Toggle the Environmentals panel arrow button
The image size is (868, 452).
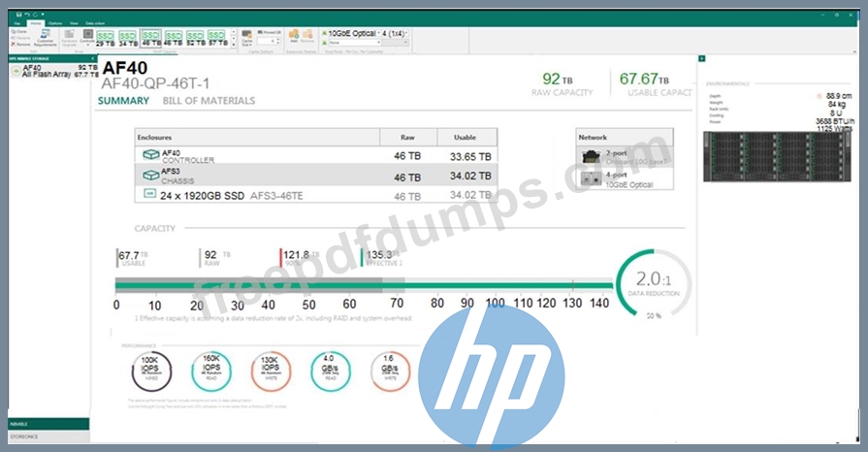(701, 59)
